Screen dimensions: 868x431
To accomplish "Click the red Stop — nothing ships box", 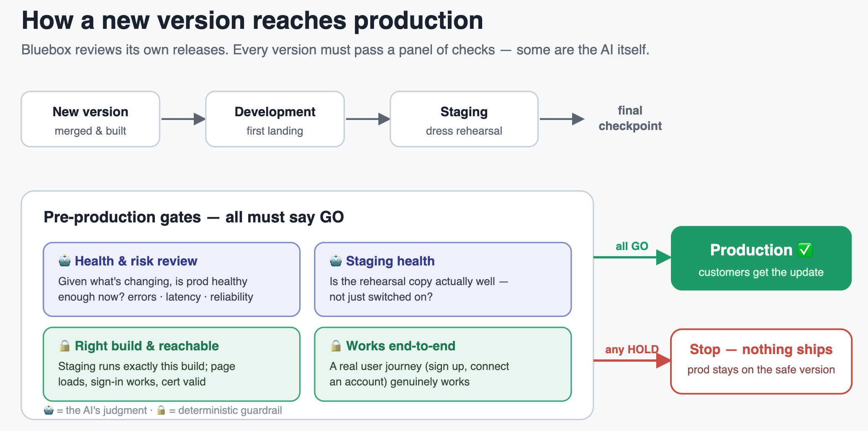I will pyautogui.click(x=761, y=361).
